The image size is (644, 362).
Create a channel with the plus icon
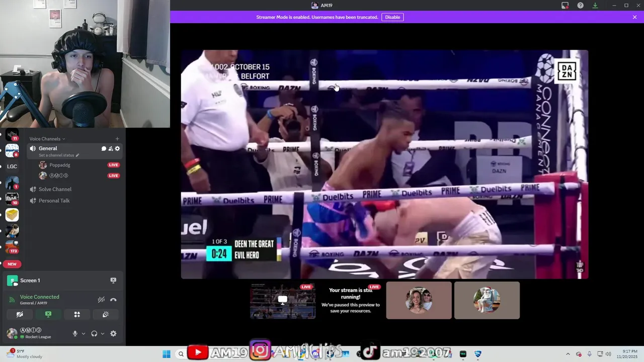[117, 139]
